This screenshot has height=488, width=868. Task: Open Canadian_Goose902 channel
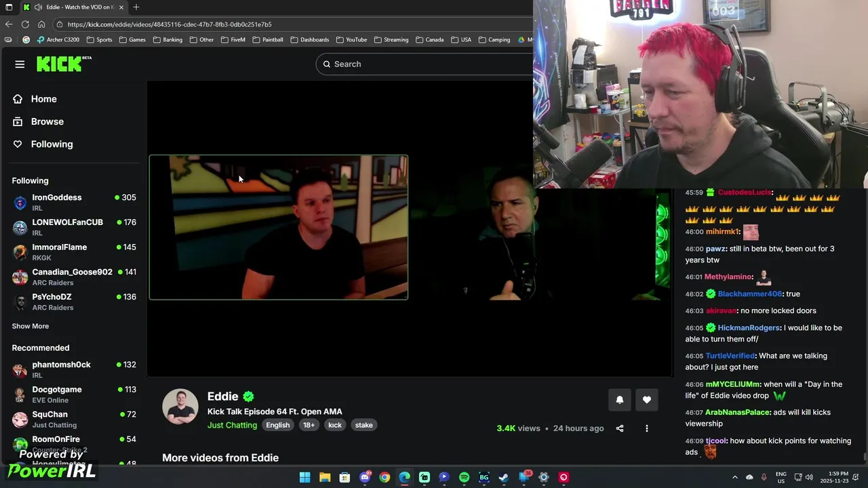(x=74, y=277)
